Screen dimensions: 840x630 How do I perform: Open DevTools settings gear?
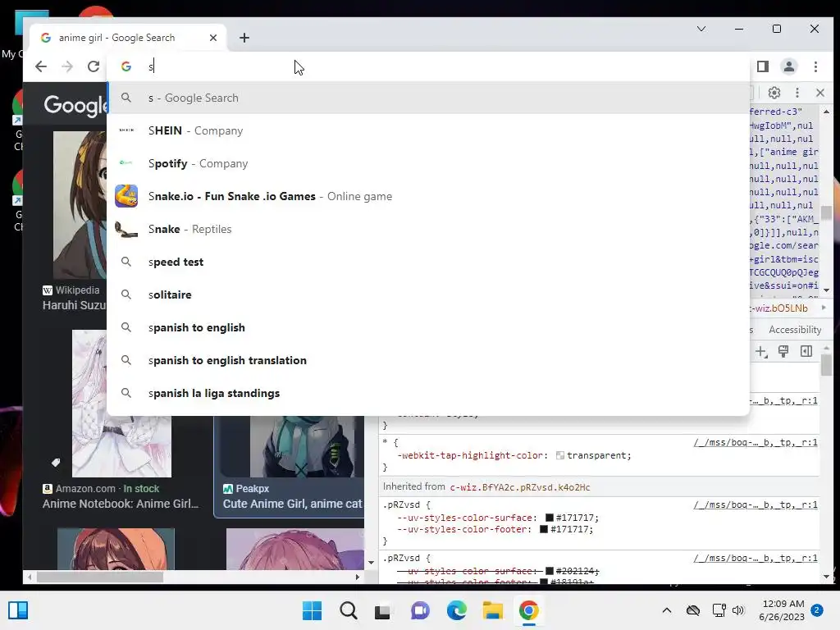pos(774,93)
